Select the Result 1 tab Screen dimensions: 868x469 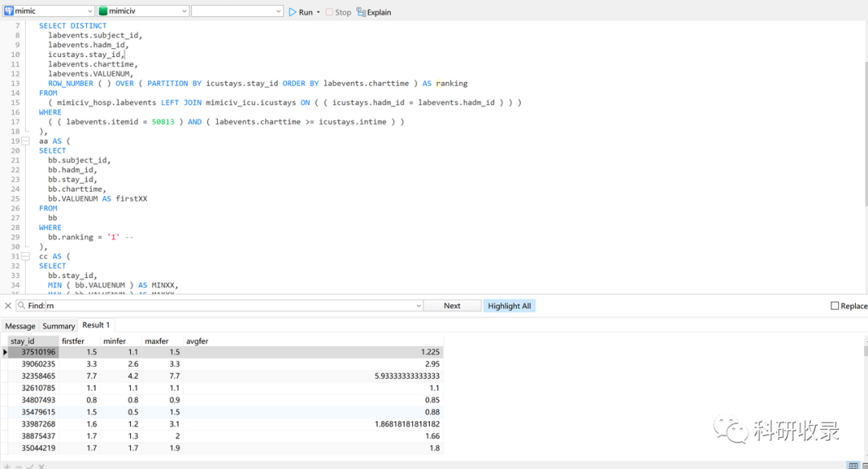tap(96, 325)
